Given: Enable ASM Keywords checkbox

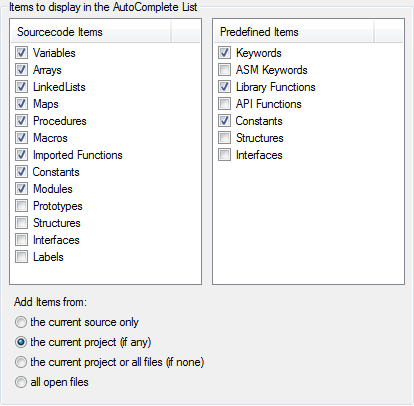Looking at the screenshot, I should click(224, 70).
